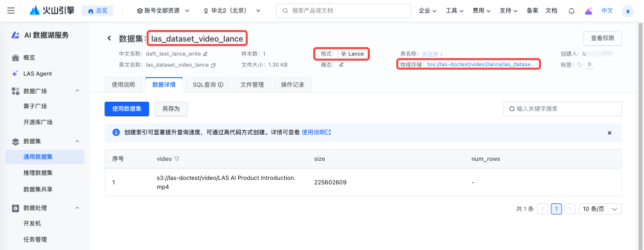Open the 10 条/页 page size dropdown
The width and height of the screenshot is (644, 250).
[600, 209]
